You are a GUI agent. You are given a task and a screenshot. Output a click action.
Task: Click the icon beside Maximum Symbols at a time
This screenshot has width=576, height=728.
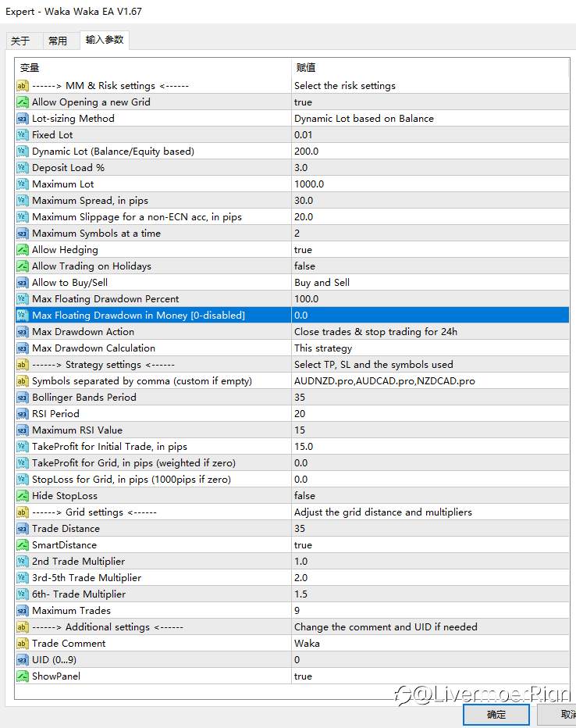(23, 234)
